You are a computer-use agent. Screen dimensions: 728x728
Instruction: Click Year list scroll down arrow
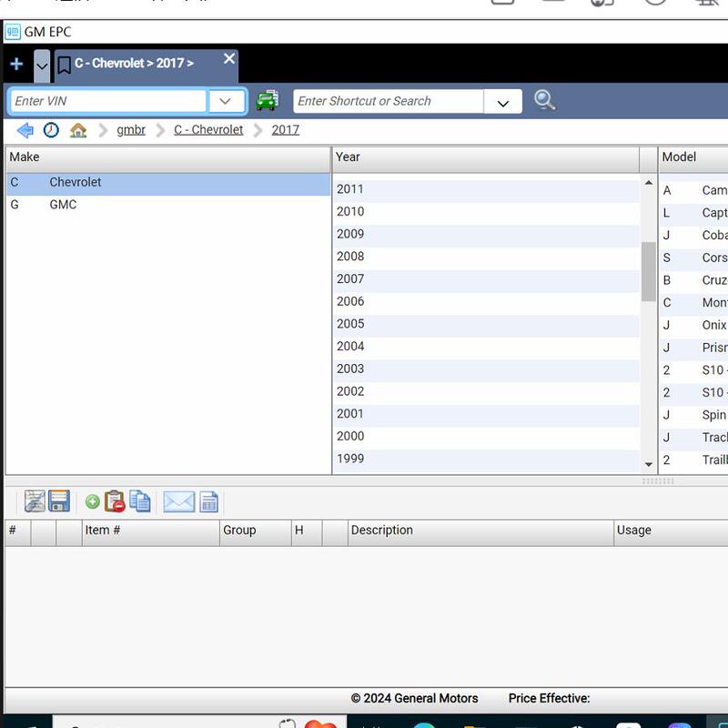[x=649, y=464]
